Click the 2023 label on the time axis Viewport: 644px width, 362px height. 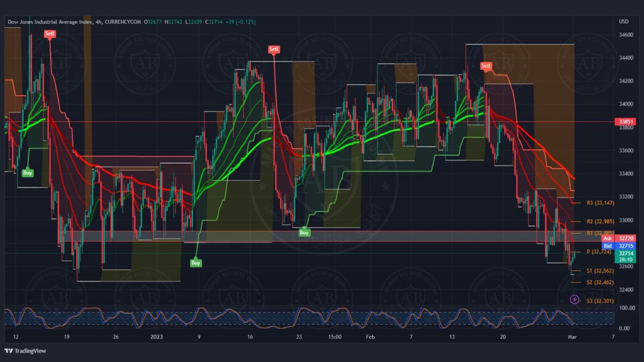tap(157, 337)
